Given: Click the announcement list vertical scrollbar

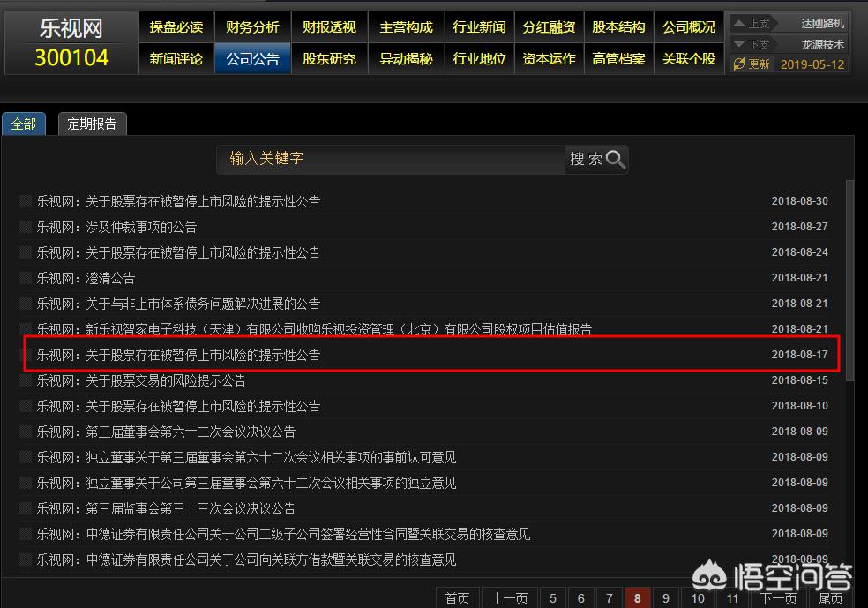Looking at the screenshot, I should click(x=849, y=282).
